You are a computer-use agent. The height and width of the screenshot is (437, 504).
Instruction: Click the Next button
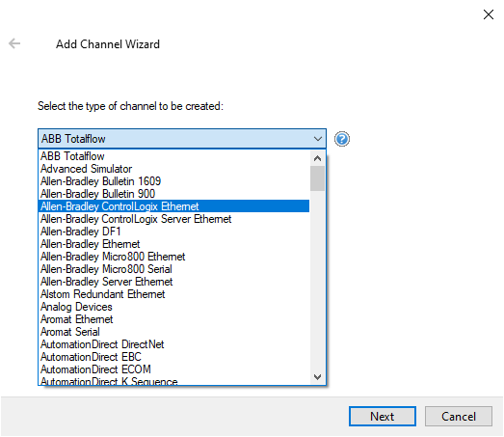[383, 416]
